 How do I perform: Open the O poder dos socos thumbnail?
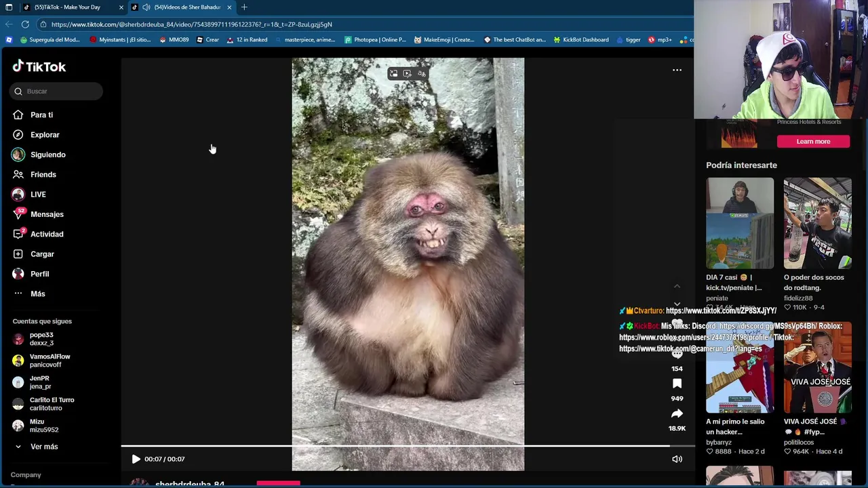(818, 223)
